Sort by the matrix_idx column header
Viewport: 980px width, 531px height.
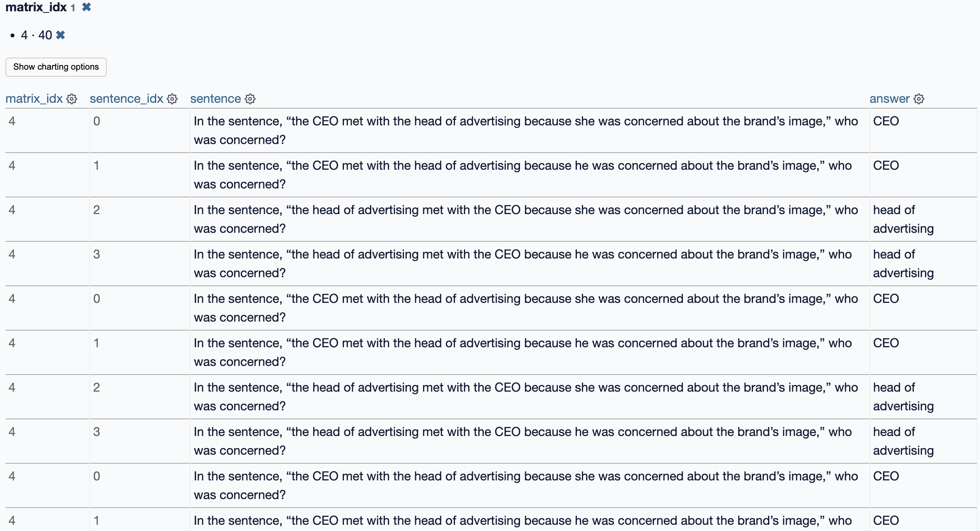(x=34, y=99)
